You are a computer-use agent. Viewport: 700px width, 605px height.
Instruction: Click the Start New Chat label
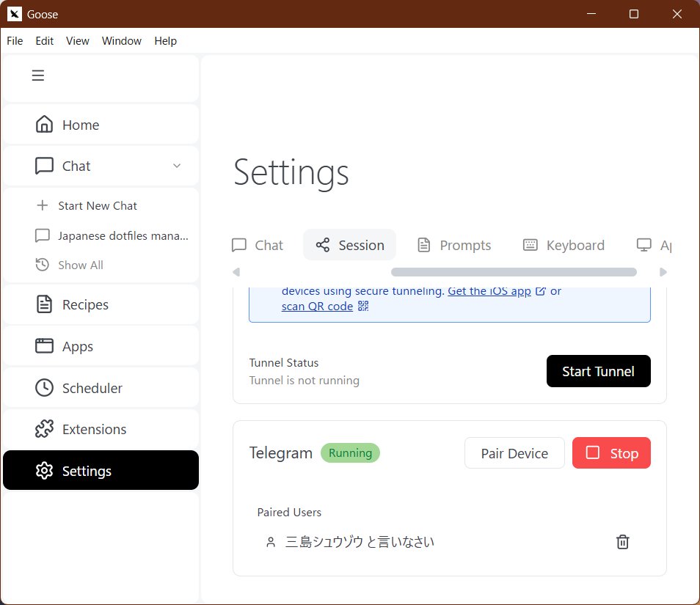click(98, 205)
